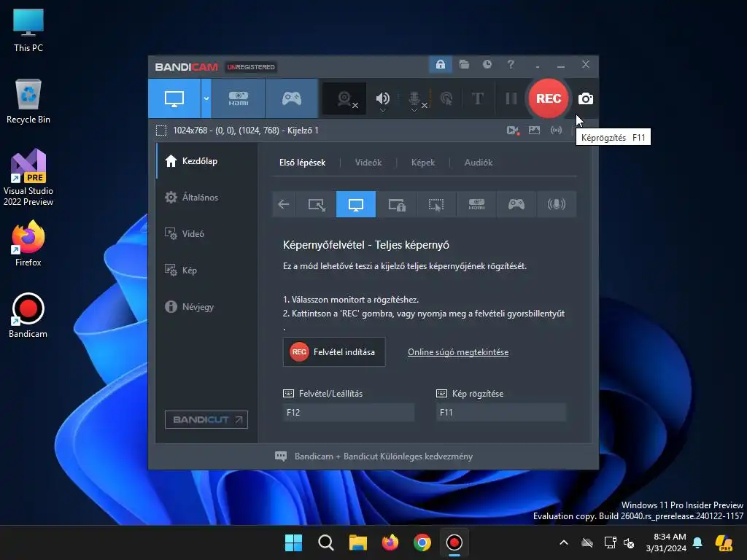747x560 pixels.
Task: Open taskbar clock 8:34 AM
Action: point(665,542)
